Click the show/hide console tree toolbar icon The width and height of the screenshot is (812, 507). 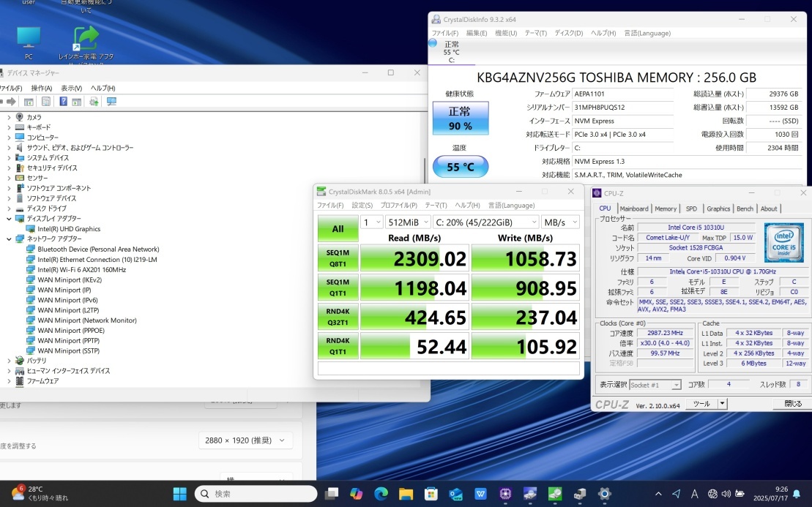[29, 102]
